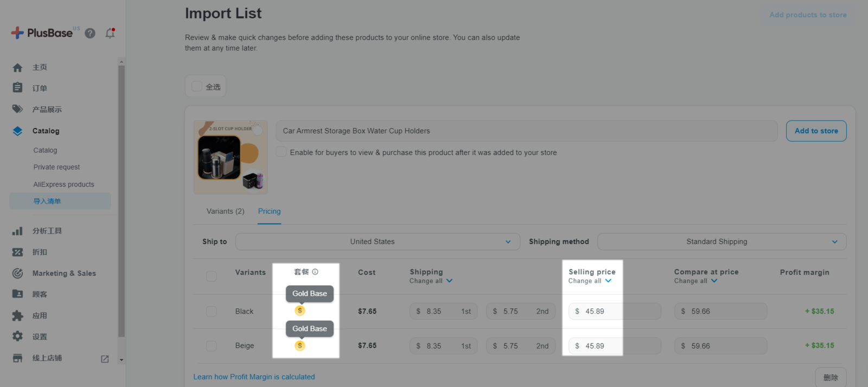Enable buyers to view product checkbox
Screen dimensions: 868x387
pos(281,152)
